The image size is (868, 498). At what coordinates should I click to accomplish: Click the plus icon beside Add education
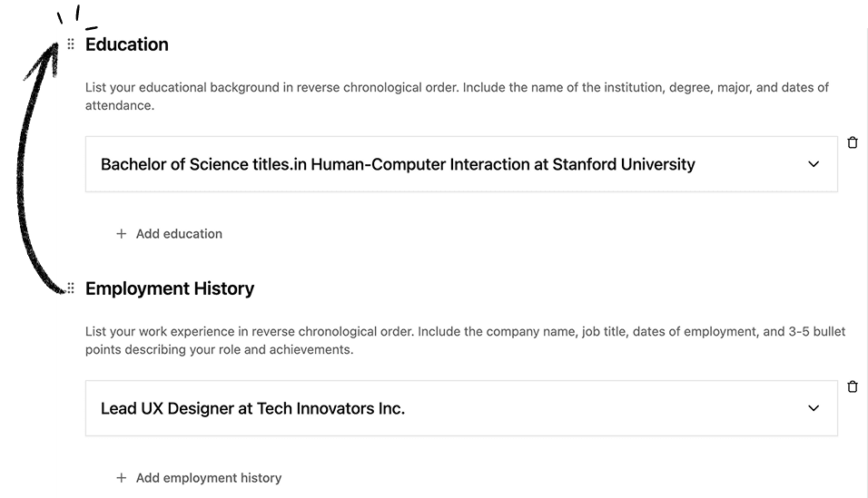(122, 233)
